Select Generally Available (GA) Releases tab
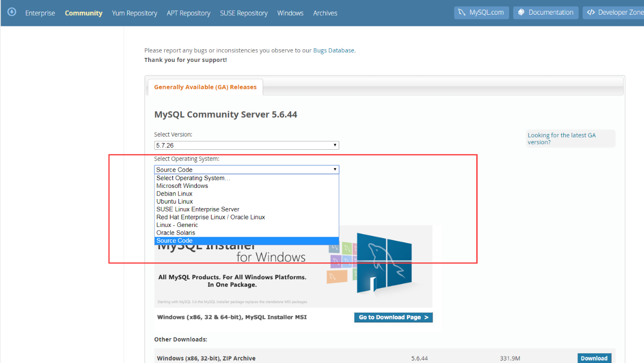This screenshot has height=363, width=644. pyautogui.click(x=205, y=87)
